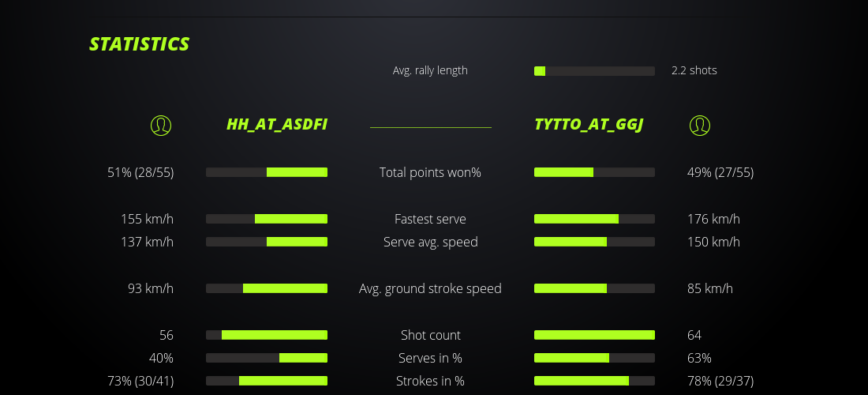Click the Avg. rally length progress bar
The width and height of the screenshot is (868, 395).
(594, 71)
